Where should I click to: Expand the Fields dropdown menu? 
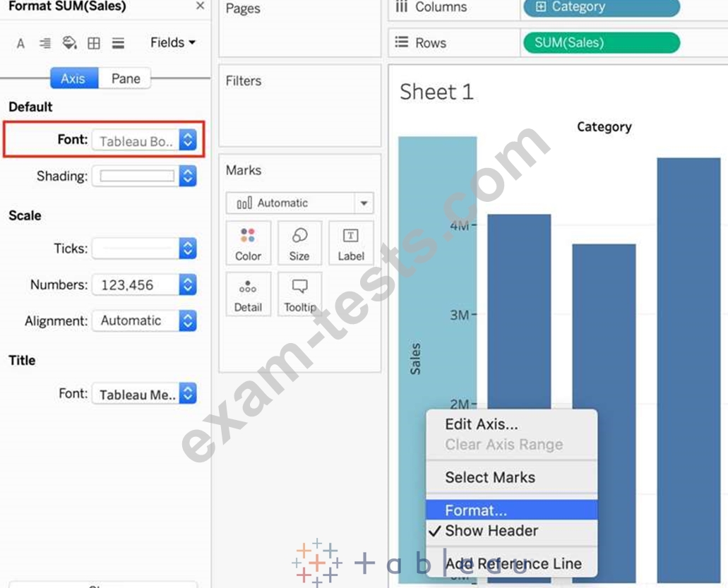point(172,43)
